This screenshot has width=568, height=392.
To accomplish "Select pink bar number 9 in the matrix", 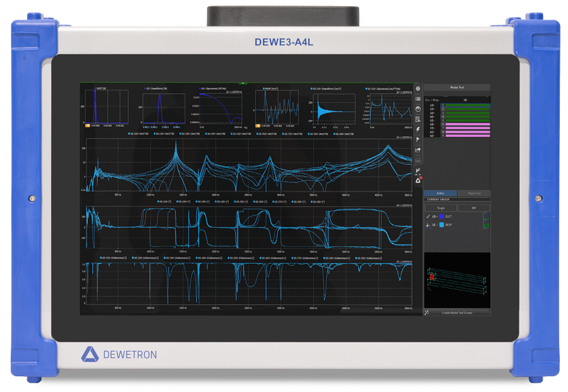I will click(x=467, y=136).
